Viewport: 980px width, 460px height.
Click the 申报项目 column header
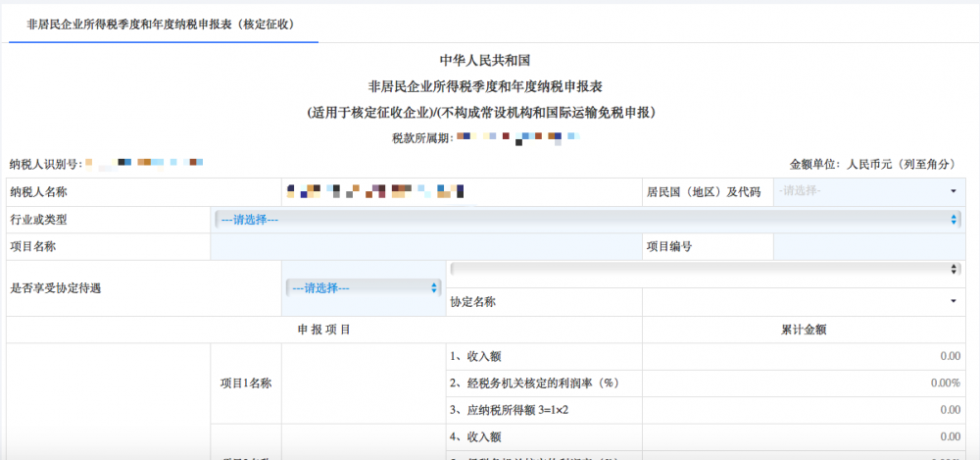point(324,330)
